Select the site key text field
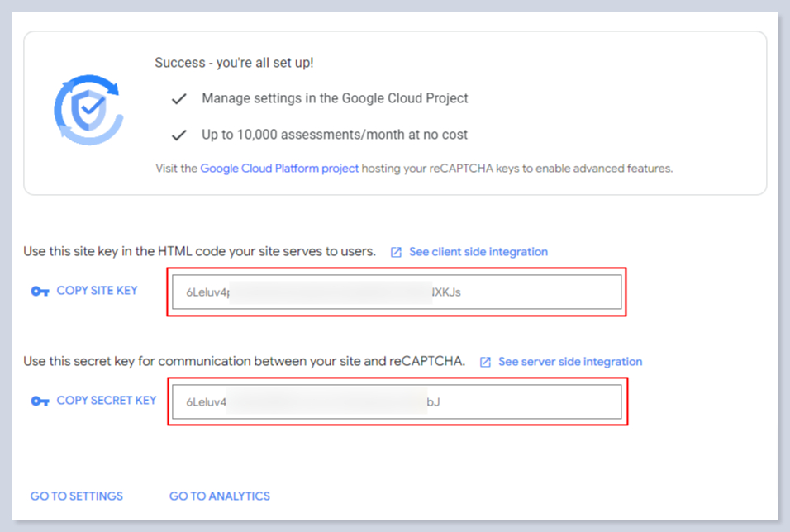Screen dimensions: 790x532 [x=397, y=292]
